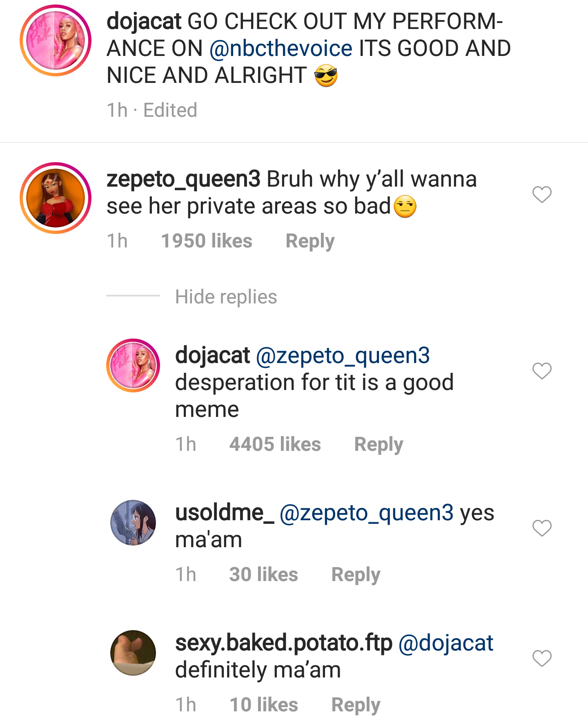Viewport: 588px width, 724px height.
Task: View who liked usoldme_'s comment (30 likes)
Action: pos(263,575)
